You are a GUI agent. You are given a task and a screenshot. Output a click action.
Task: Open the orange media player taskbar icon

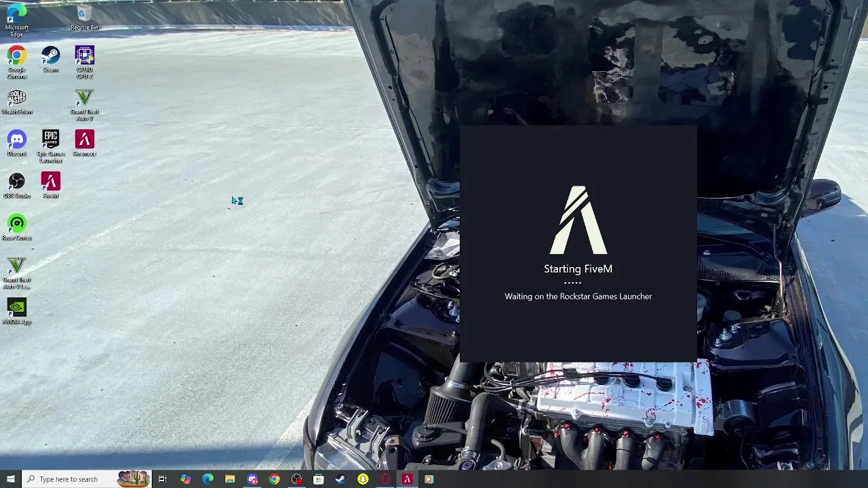429,479
